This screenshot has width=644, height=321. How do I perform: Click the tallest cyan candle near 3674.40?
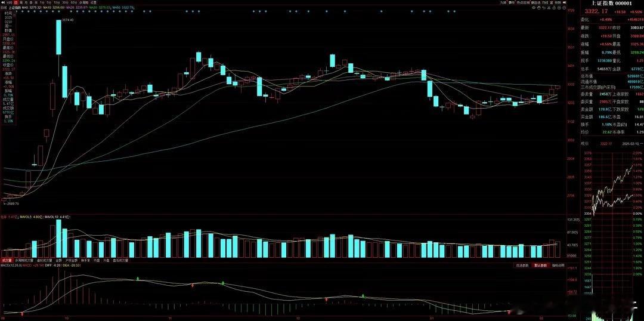click(x=58, y=37)
